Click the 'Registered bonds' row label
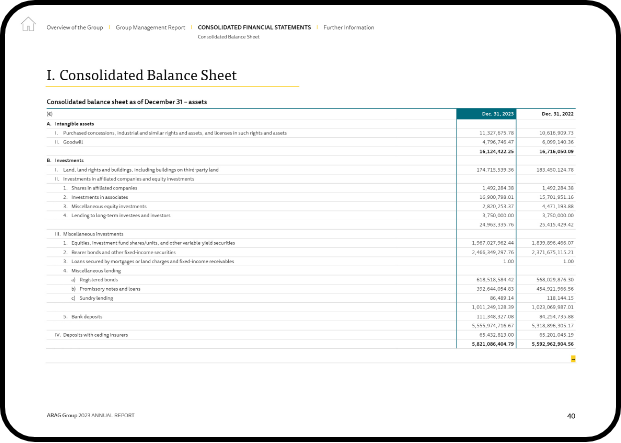The image size is (621, 443). pos(99,280)
